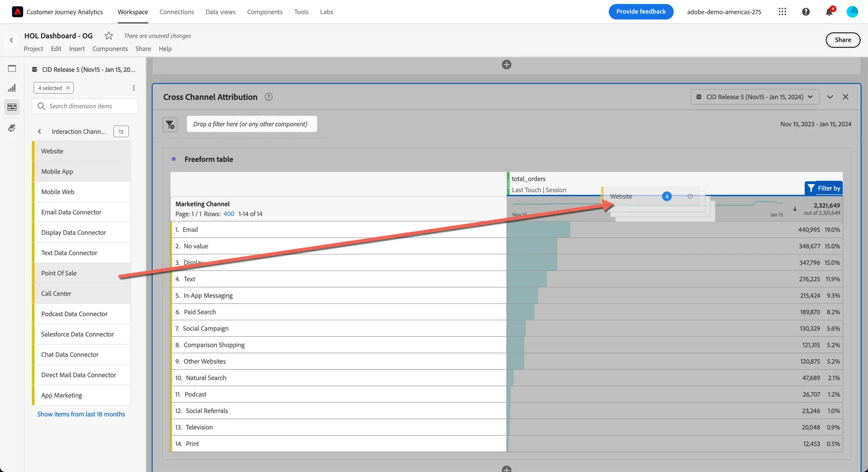868x472 pixels.
Task: Open the Components sidebar icon
Action: click(12, 107)
